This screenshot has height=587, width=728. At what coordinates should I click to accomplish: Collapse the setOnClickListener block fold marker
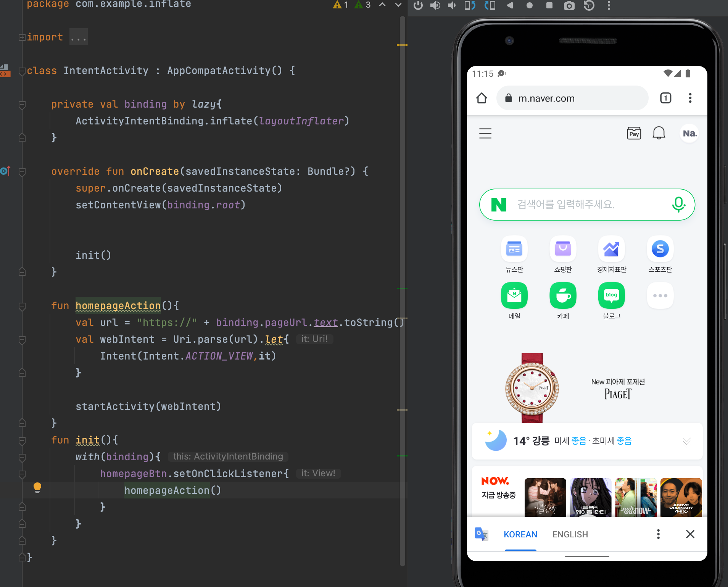[x=22, y=474]
